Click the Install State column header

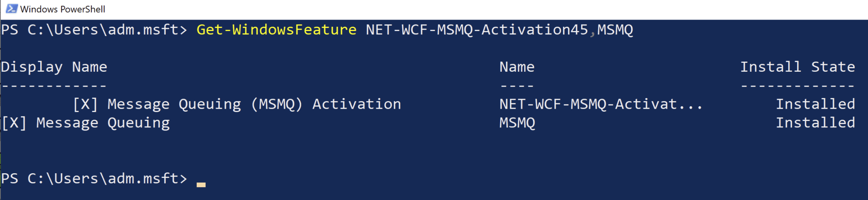click(x=798, y=67)
